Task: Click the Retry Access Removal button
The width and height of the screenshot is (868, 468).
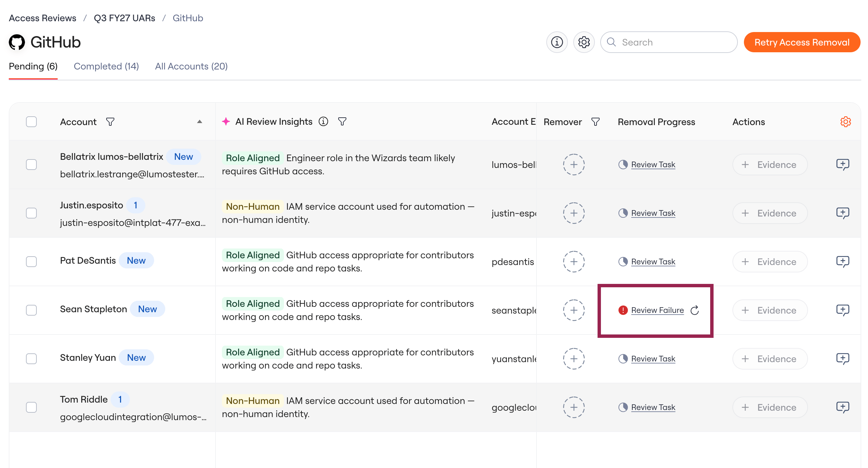Action: 802,42
